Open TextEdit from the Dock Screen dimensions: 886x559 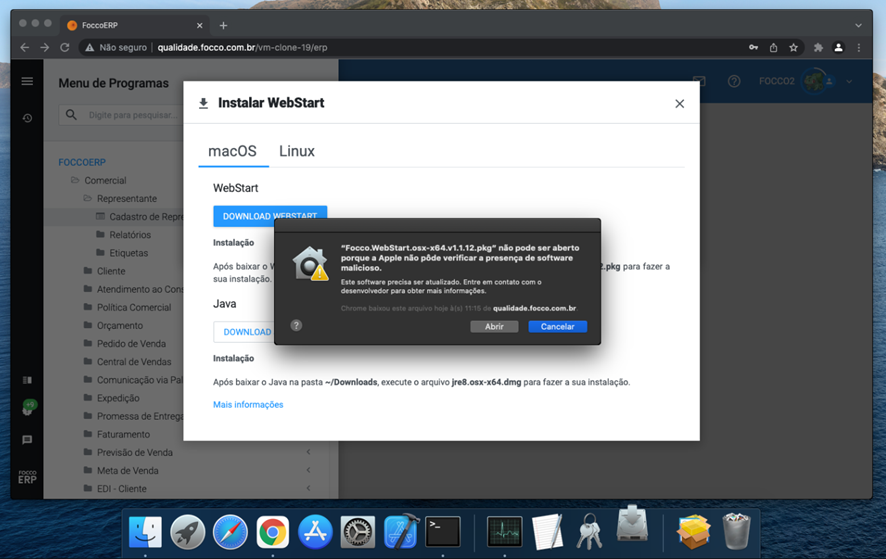547,531
